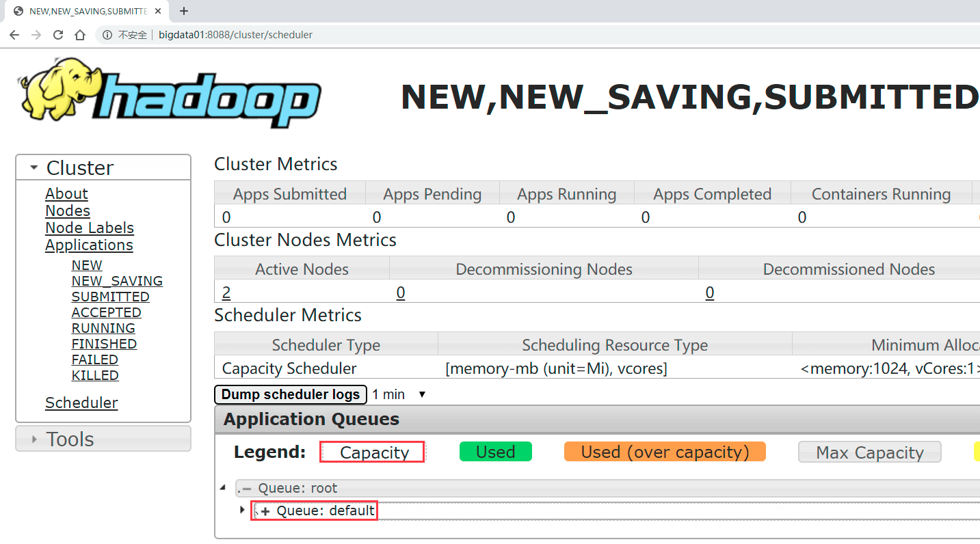This screenshot has height=544, width=980.
Task: Click the site info not-secure icon
Action: (x=107, y=35)
